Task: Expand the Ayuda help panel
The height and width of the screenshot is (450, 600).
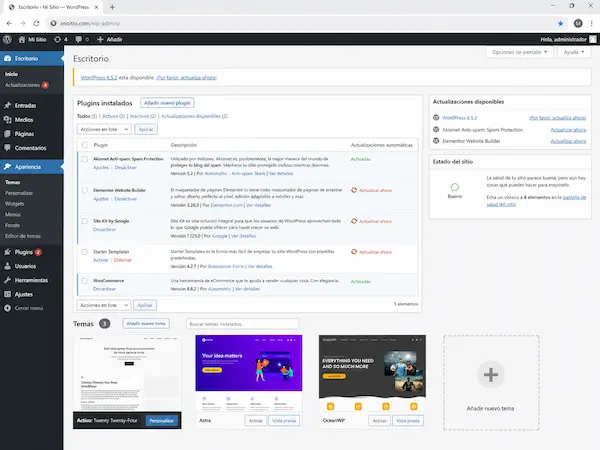Action: (x=574, y=52)
